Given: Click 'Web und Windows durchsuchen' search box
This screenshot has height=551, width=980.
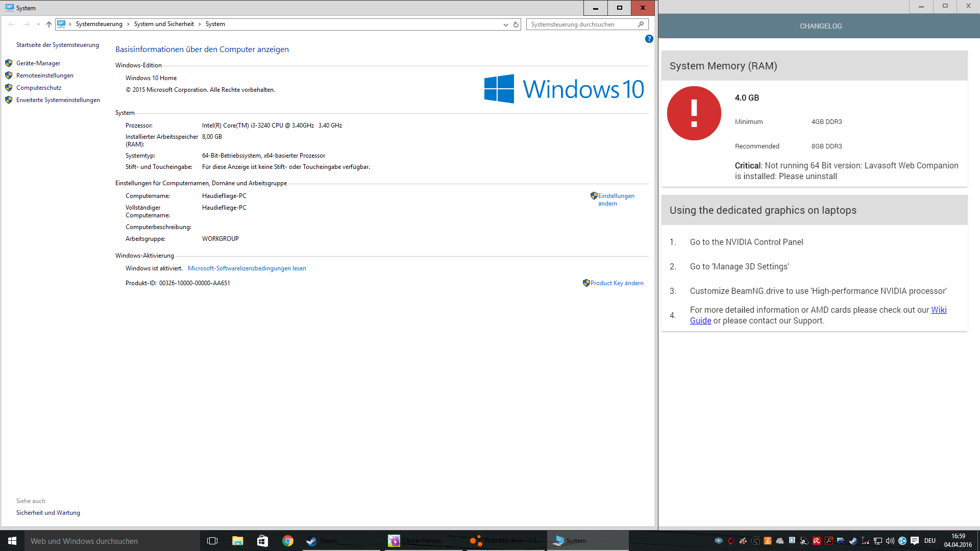Looking at the screenshot, I should coord(112,541).
